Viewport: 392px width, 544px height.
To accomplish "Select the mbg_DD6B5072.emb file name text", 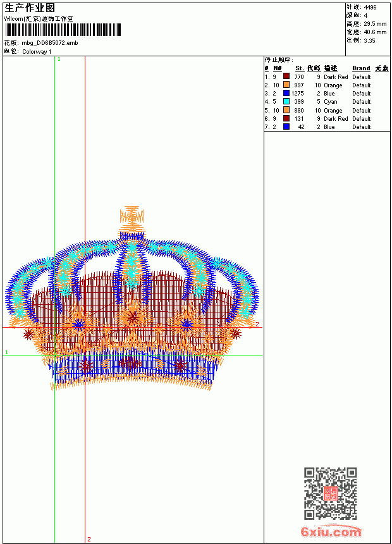I will (50, 43).
